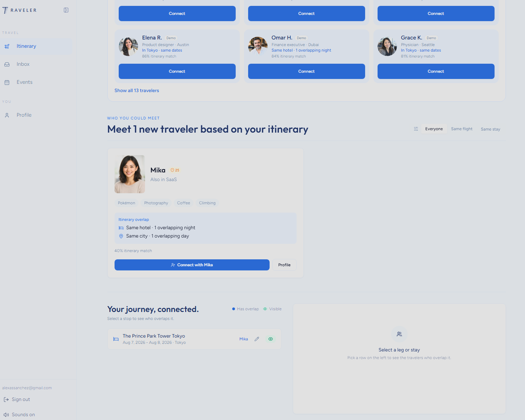
Task: Select the Coffee interest tag
Action: tap(184, 203)
